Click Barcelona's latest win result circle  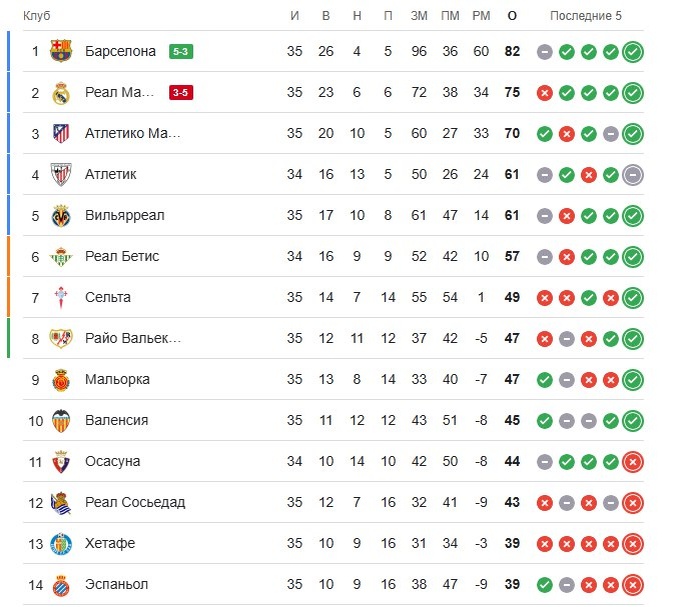point(633,52)
